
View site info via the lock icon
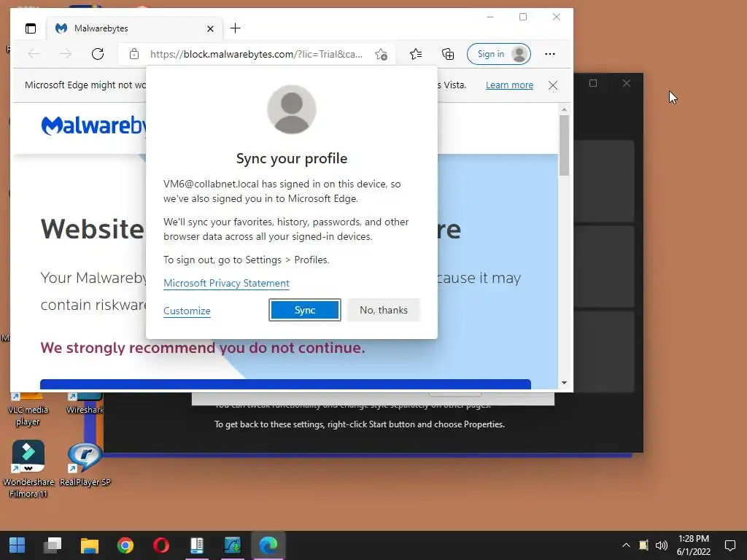pyautogui.click(x=134, y=54)
